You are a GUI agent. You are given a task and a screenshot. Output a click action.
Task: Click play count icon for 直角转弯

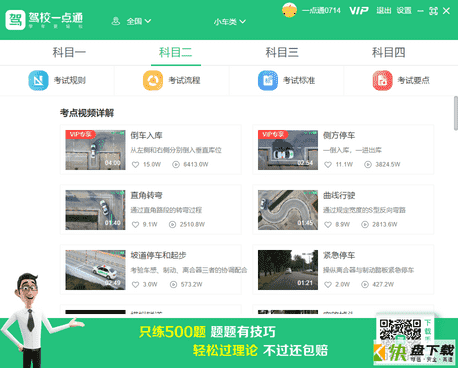point(172,224)
